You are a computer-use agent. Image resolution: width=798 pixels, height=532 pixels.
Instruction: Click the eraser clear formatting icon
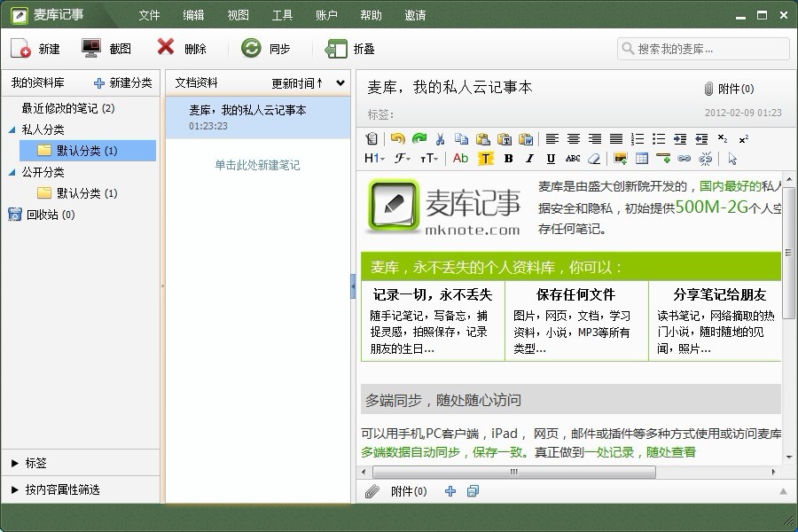pyautogui.click(x=594, y=159)
